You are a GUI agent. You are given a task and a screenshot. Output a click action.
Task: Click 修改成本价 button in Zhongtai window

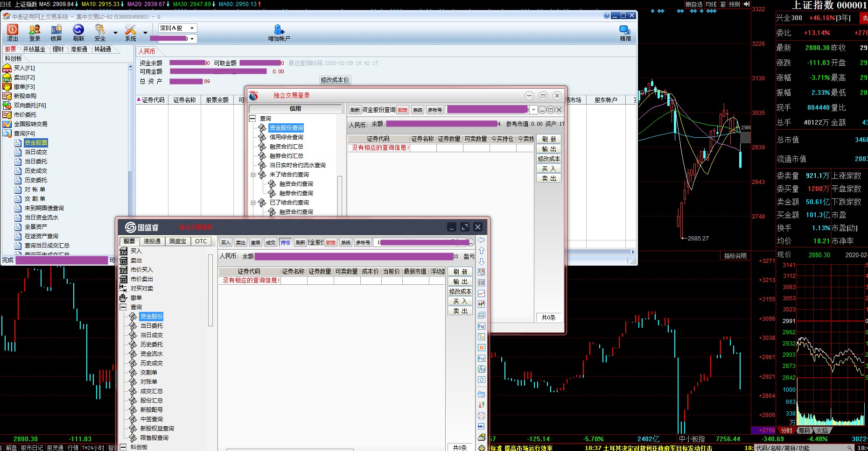pos(335,80)
